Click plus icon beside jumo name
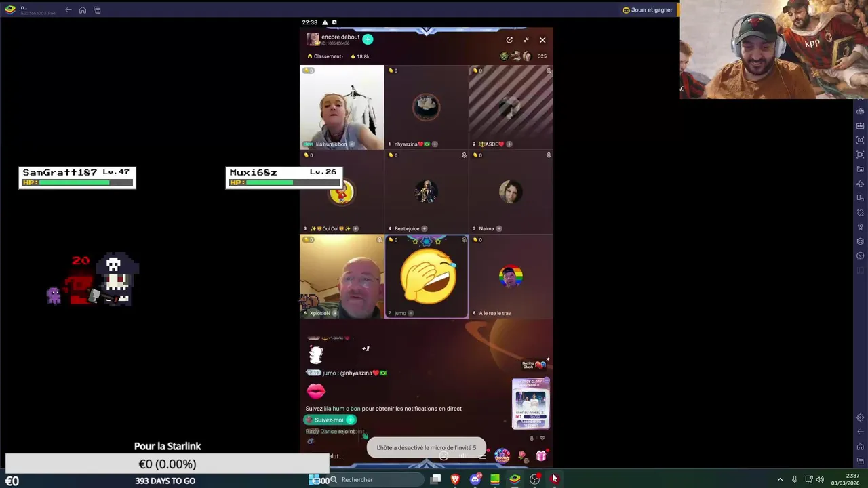The image size is (868, 488). (x=411, y=314)
